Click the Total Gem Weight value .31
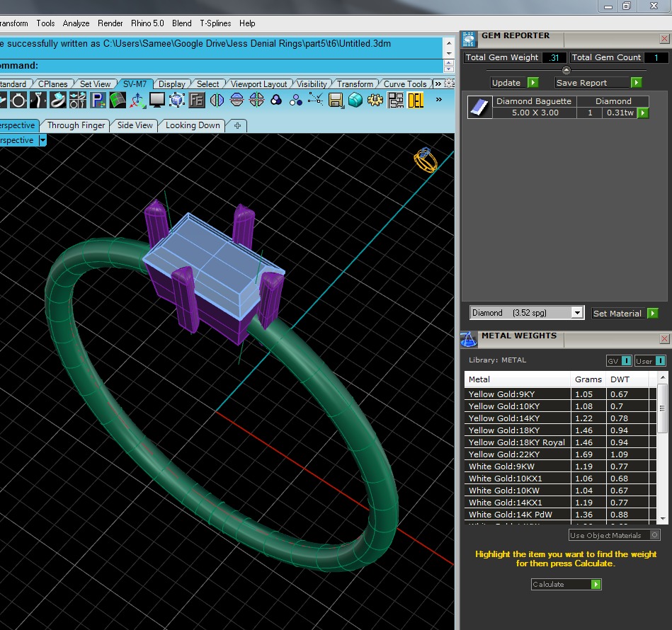This screenshot has height=630, width=672. pyautogui.click(x=554, y=57)
